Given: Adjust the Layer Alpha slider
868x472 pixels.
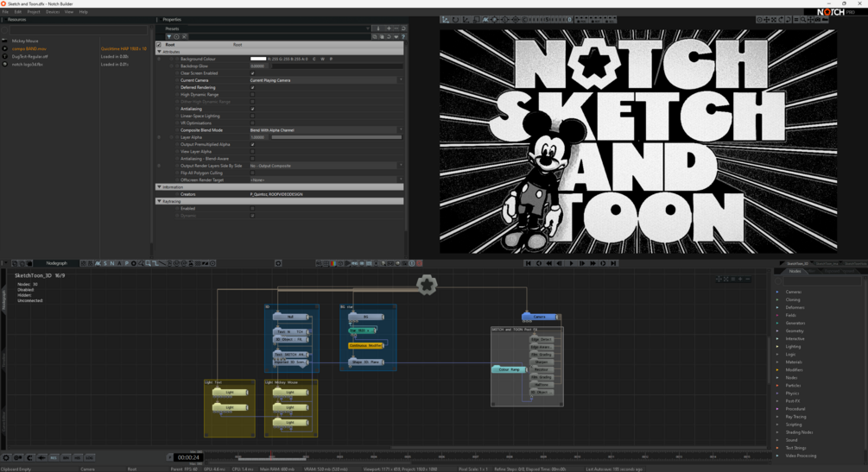Looking at the screenshot, I should tap(336, 137).
